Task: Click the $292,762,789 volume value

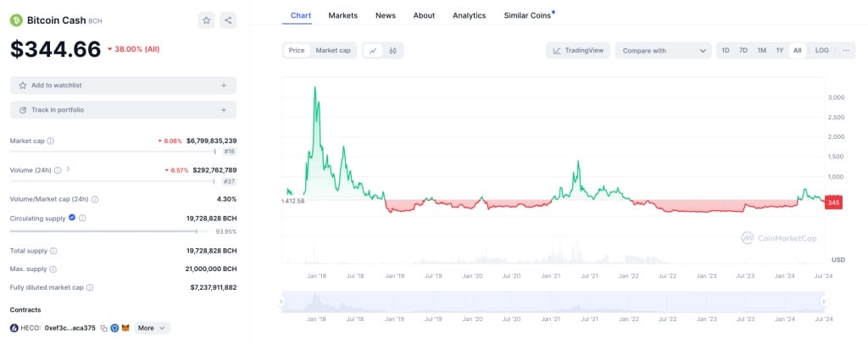Action: click(x=214, y=170)
